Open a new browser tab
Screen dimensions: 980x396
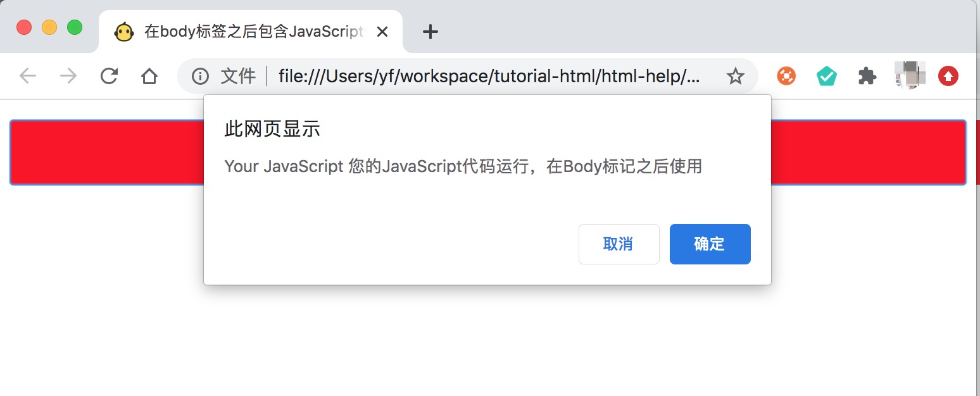[430, 32]
